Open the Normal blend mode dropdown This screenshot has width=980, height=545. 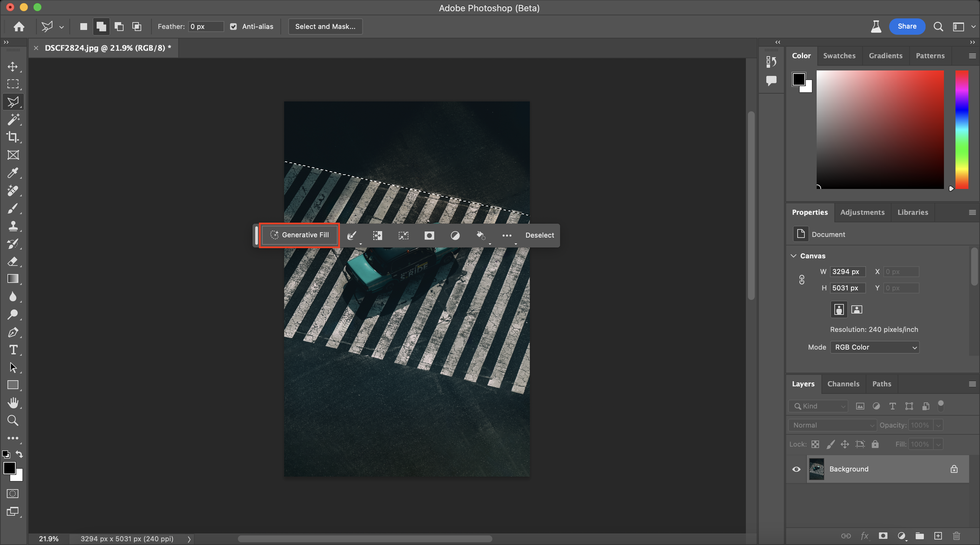click(x=832, y=425)
